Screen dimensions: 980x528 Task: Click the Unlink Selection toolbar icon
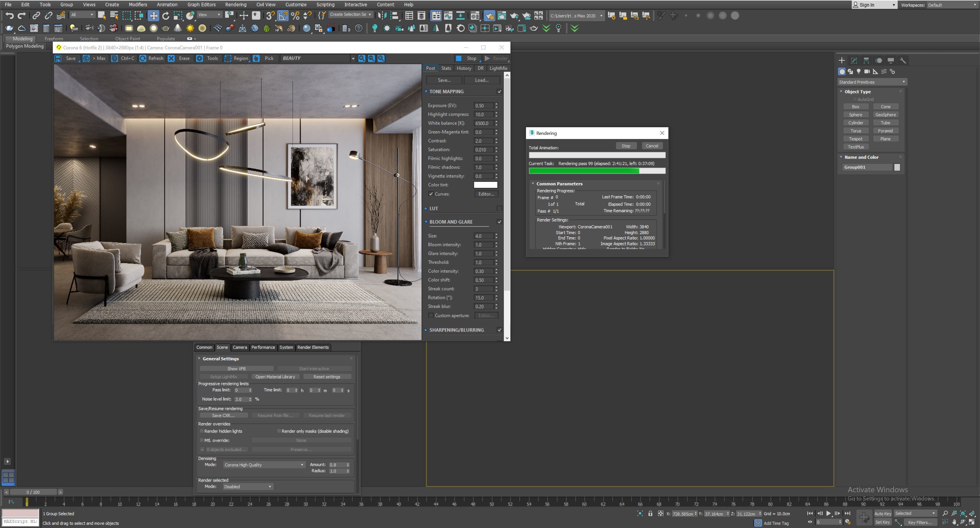coord(48,16)
